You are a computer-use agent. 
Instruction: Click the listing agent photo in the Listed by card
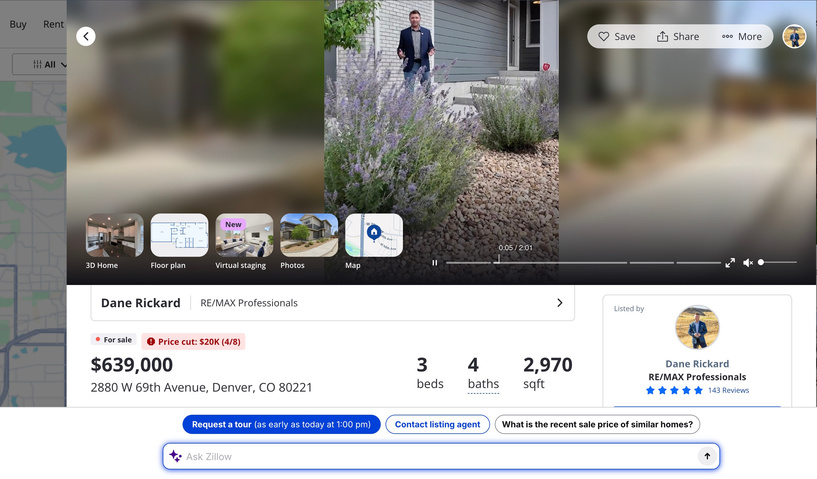tap(697, 327)
